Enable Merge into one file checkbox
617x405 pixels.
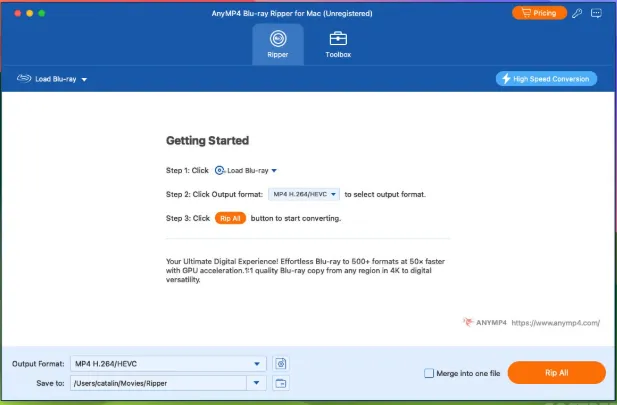pos(429,373)
